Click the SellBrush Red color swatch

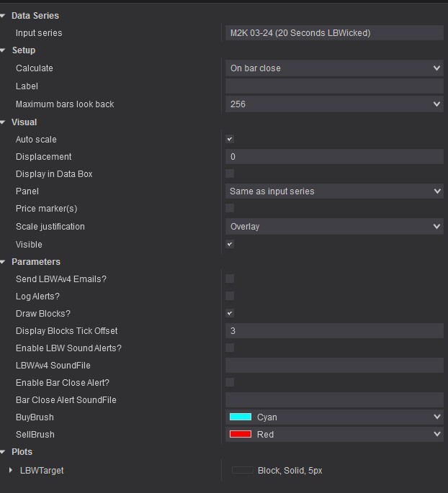coord(241,434)
